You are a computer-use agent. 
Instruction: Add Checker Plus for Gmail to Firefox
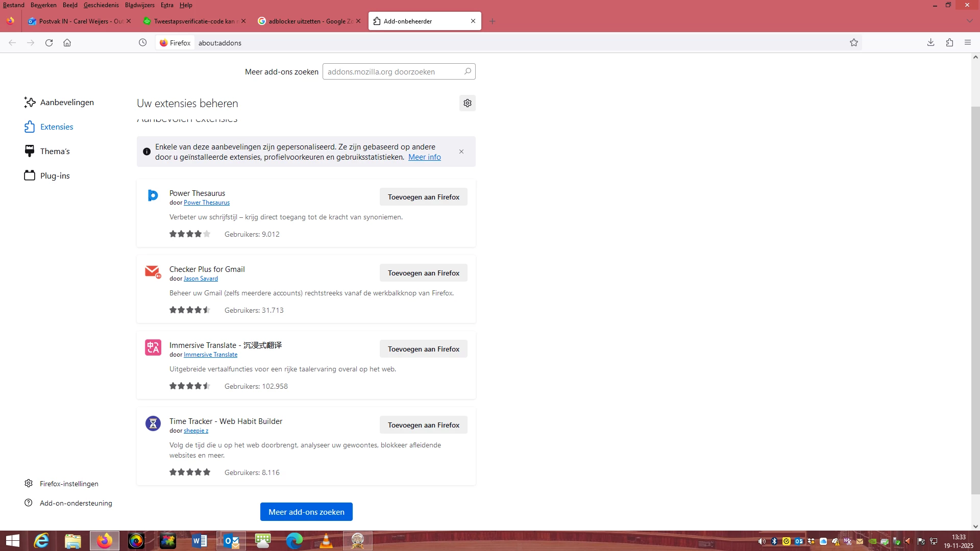(423, 273)
